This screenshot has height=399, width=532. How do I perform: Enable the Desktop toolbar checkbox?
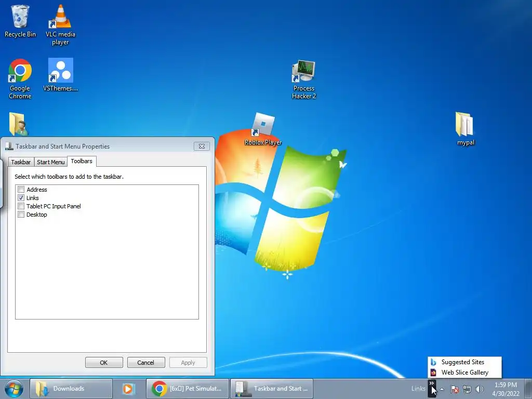point(21,215)
